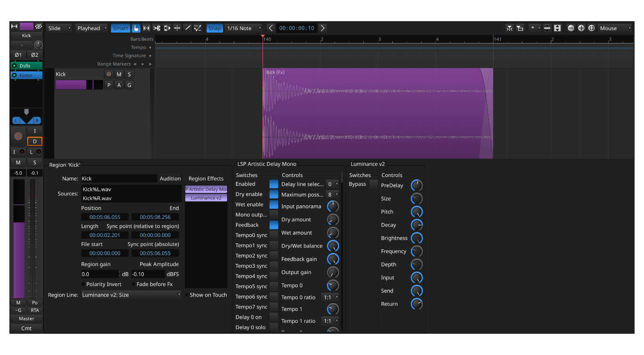Select the Dsflx plugin in mixer strip

[x=26, y=66]
